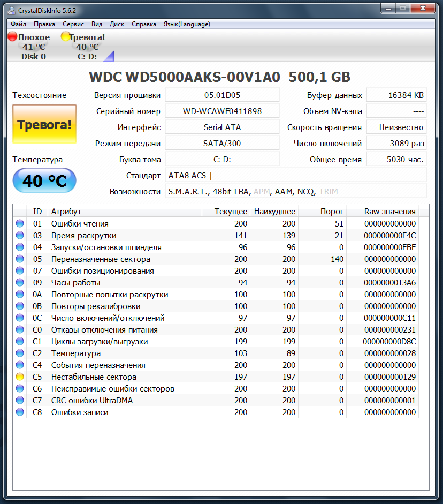Click the NV cache size field showing ----
This screenshot has height=504, width=443.
(x=396, y=111)
